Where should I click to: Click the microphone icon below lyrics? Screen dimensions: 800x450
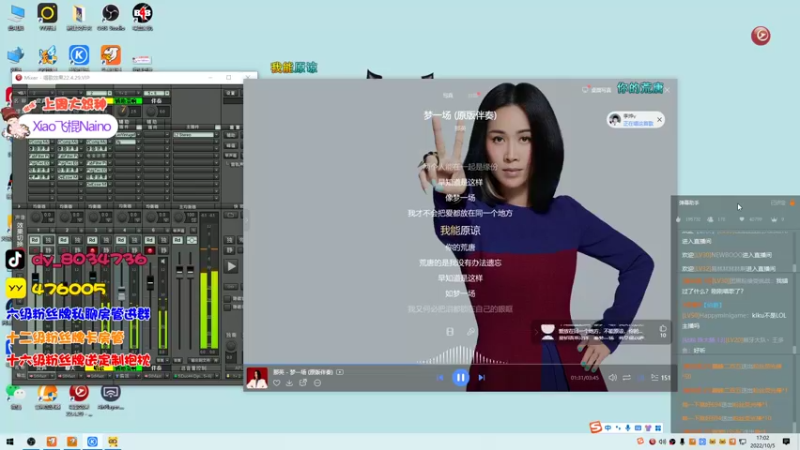pos(470,332)
